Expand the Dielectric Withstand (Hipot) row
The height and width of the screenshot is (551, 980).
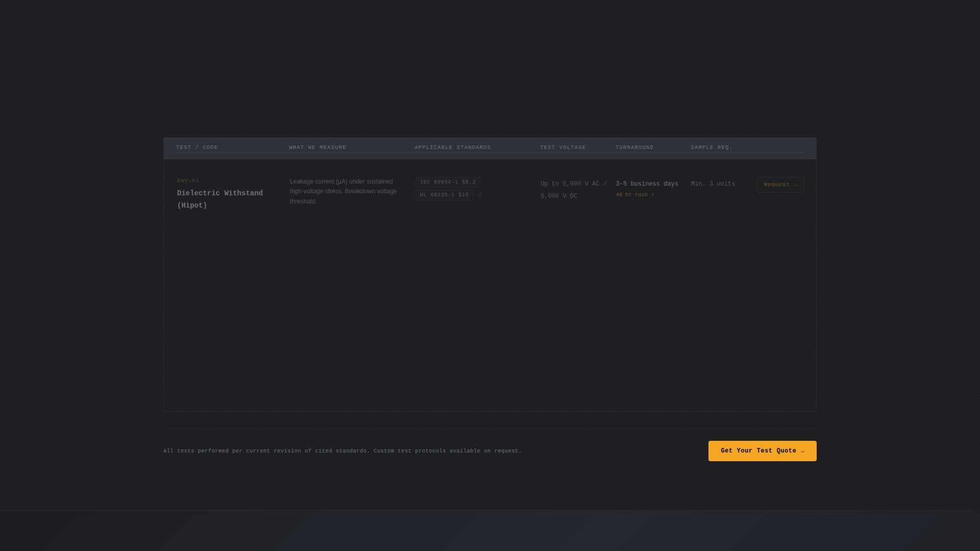(x=220, y=199)
